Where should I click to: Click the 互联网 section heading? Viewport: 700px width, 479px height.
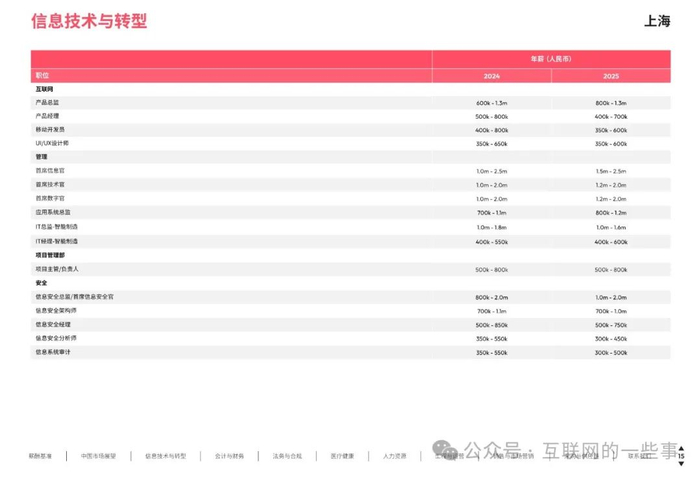(x=44, y=89)
